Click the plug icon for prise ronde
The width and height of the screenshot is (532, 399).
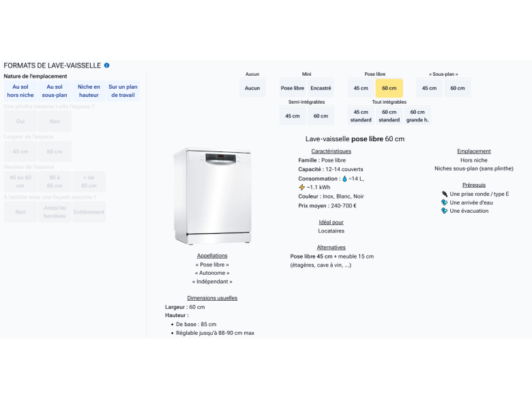click(x=445, y=194)
